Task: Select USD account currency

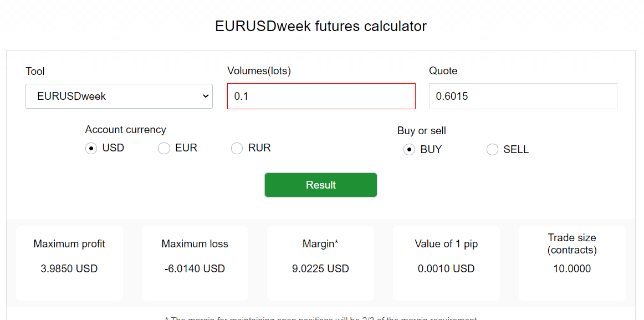Action: click(91, 148)
